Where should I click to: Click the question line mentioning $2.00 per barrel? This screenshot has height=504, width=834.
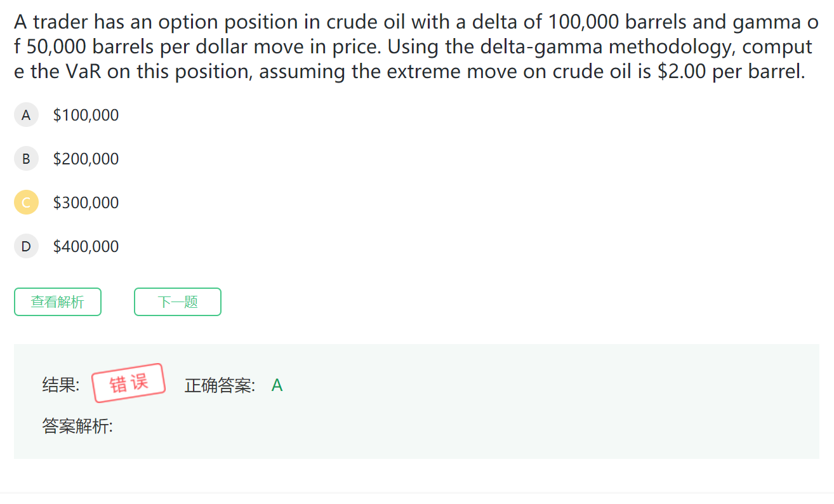[x=409, y=71]
